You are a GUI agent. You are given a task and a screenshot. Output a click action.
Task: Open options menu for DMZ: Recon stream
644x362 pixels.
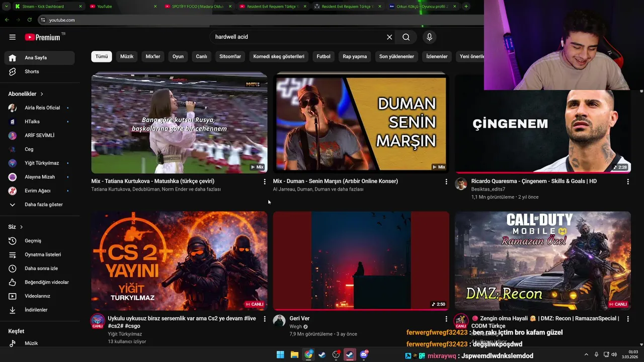pyautogui.click(x=628, y=319)
